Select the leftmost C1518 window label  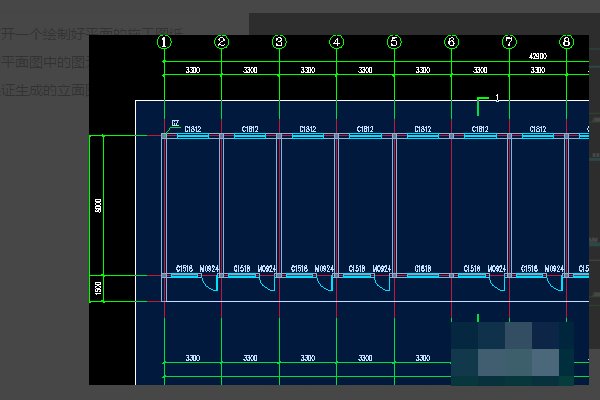pos(184,269)
